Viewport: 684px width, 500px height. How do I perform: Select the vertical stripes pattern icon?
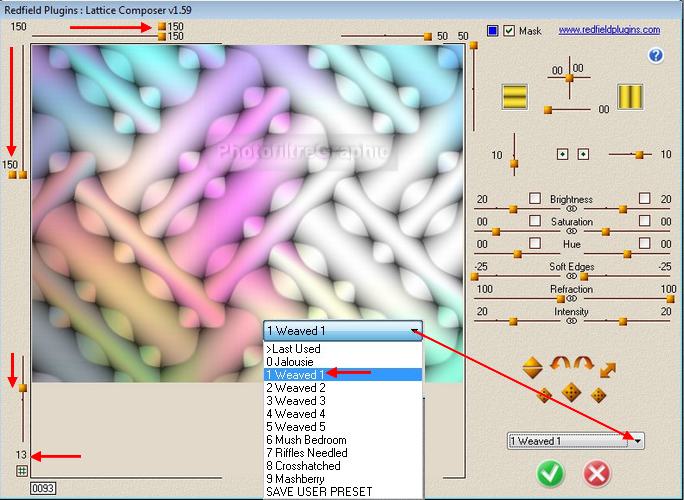click(630, 96)
